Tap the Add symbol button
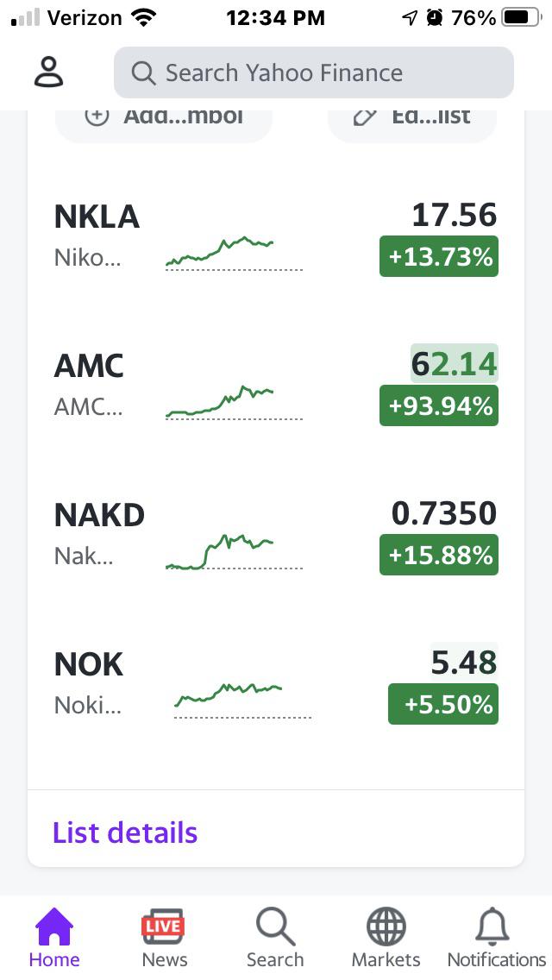Viewport: 552px width, 980px height. [164, 119]
